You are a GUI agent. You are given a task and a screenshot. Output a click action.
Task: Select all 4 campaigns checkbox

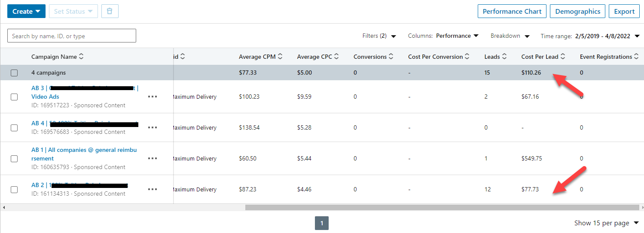coord(14,73)
